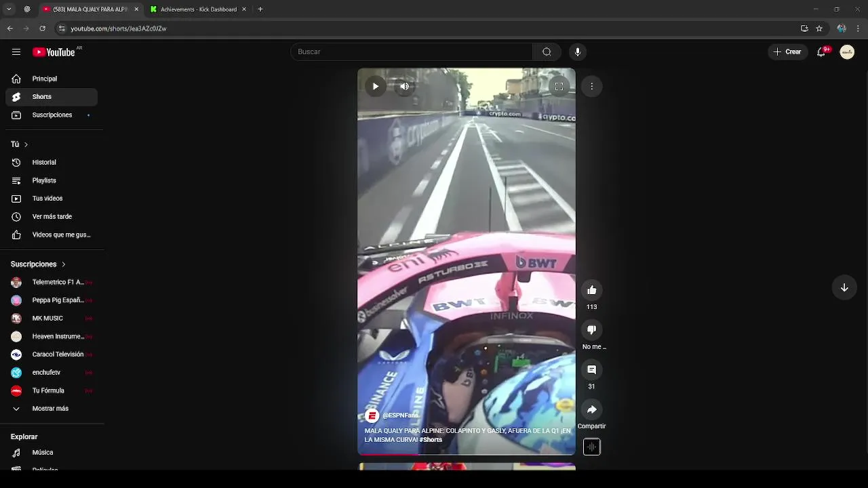
Task: Open Peppa Pig Español channel
Action: [52, 300]
